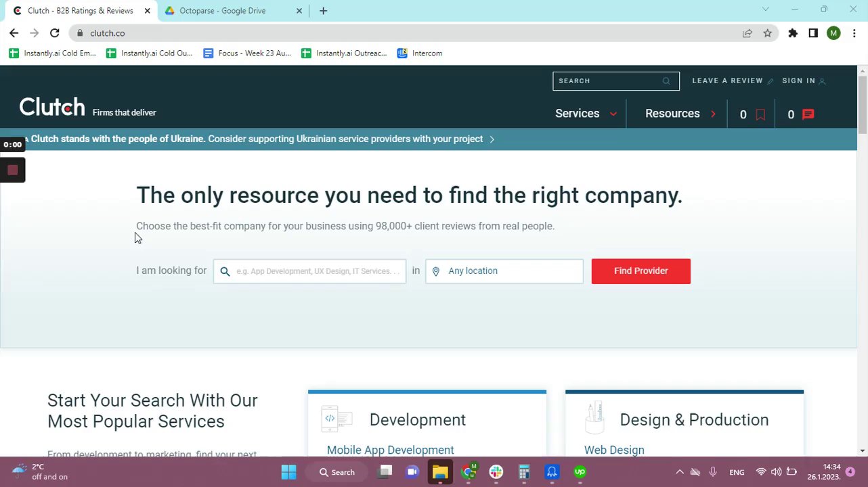Expand the Resources menu
Image resolution: width=868 pixels, height=487 pixels.
(680, 114)
